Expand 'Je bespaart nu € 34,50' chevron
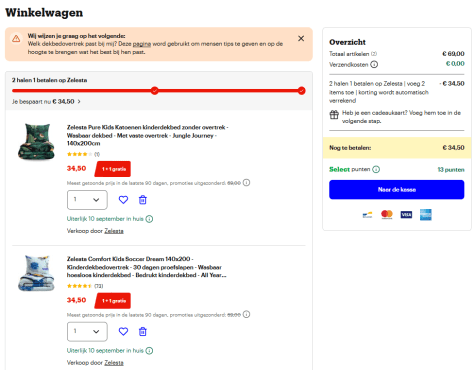 tap(79, 102)
